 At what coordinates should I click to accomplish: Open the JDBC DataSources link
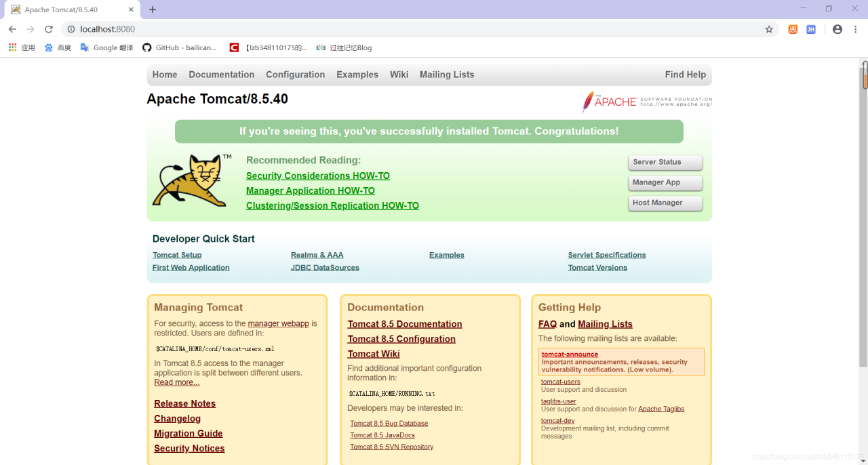325,268
